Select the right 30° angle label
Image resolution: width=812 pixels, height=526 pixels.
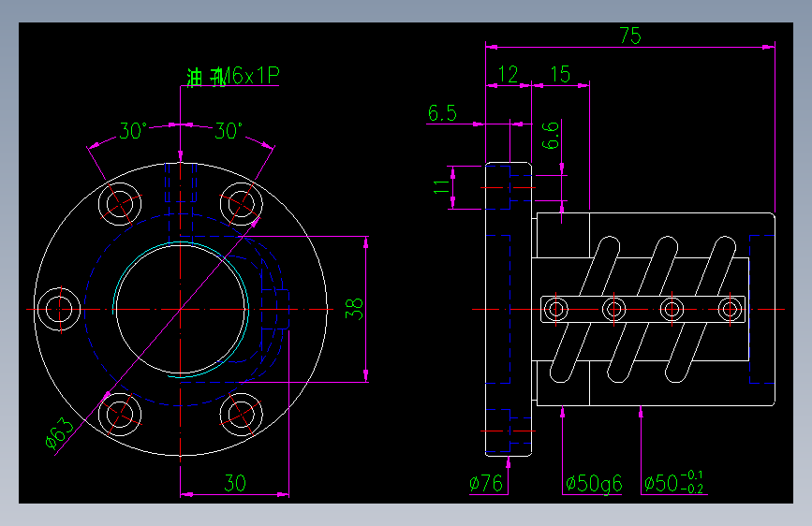[229, 131]
